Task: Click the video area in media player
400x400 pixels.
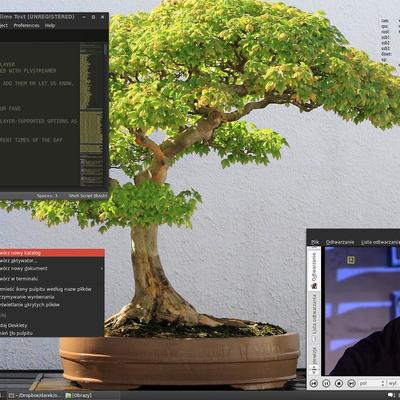Action: pyautogui.click(x=362, y=311)
